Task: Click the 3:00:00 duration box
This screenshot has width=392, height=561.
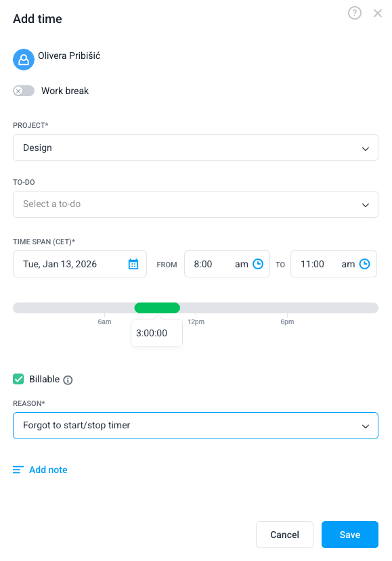Action: 156,333
